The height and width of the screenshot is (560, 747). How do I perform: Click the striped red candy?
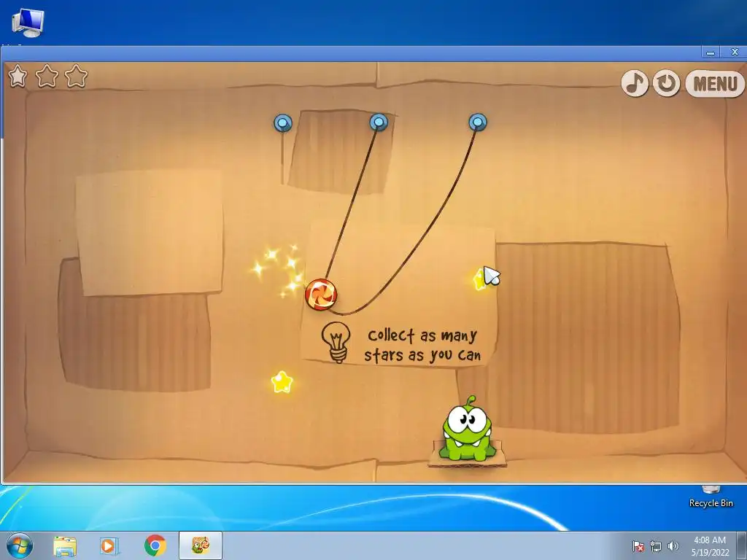point(321,295)
